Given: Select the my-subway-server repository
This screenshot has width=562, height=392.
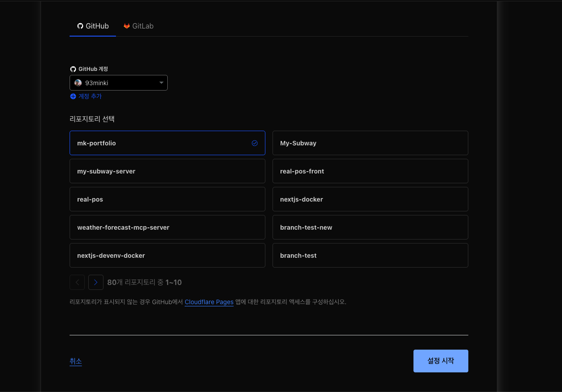Looking at the screenshot, I should point(167,171).
